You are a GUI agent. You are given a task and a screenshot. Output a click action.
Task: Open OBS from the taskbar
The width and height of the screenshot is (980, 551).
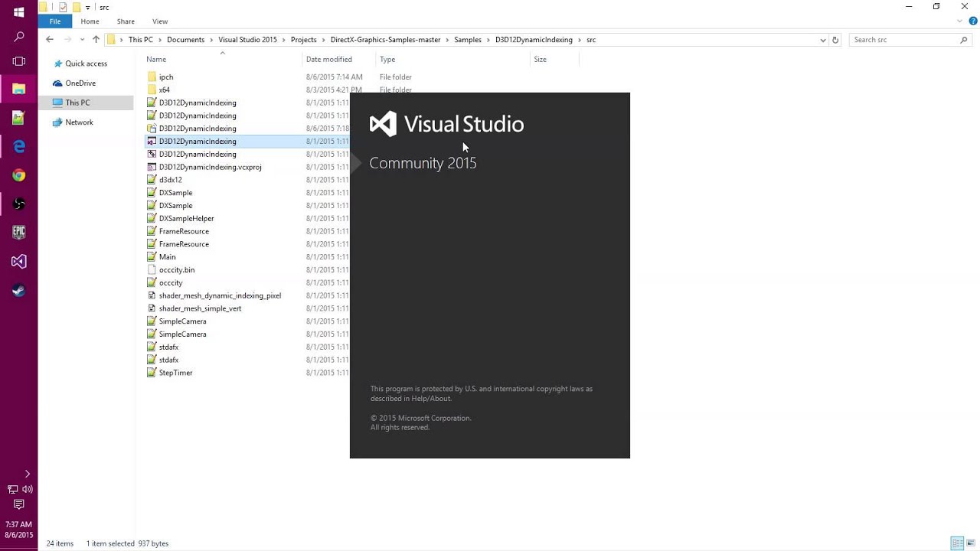[19, 204]
